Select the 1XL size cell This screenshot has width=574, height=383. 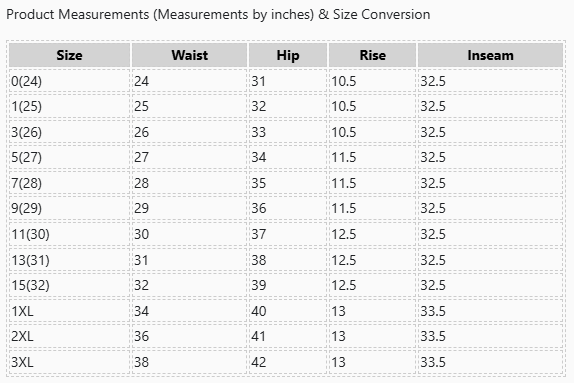click(70, 311)
